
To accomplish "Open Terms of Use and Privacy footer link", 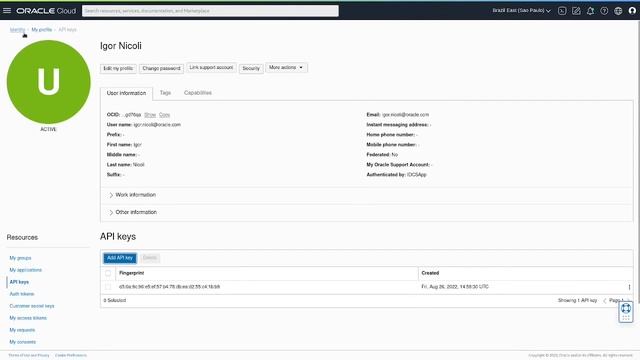I will (x=29, y=356).
